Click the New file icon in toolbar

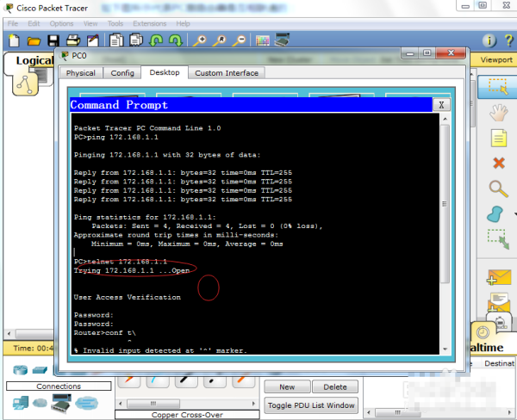tap(14, 40)
